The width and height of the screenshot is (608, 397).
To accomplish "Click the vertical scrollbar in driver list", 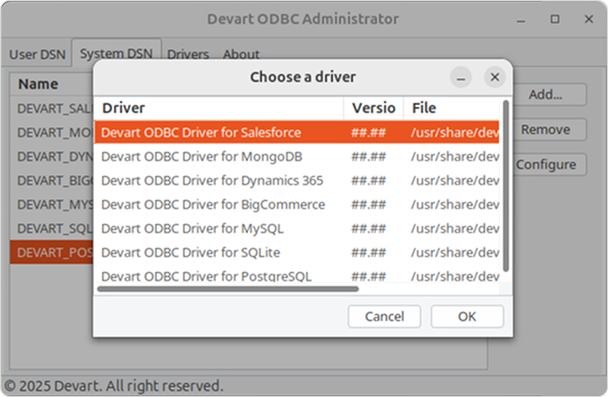I will pos(506,186).
